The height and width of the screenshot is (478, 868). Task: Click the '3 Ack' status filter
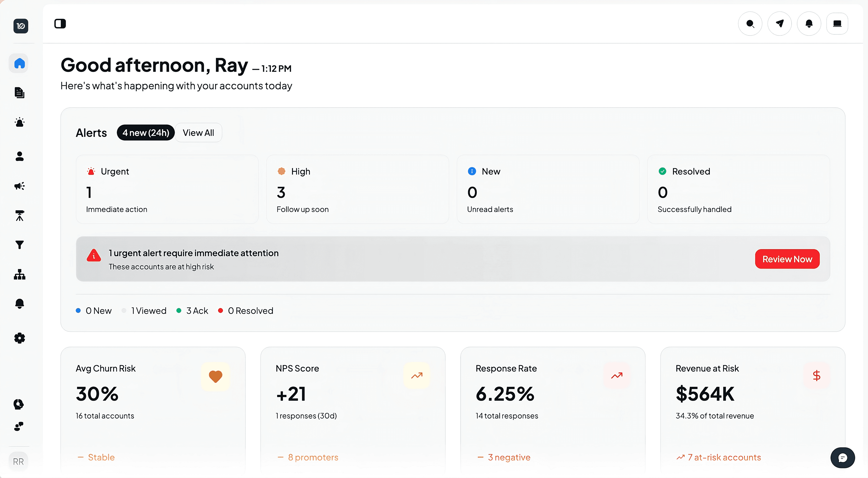click(x=192, y=310)
